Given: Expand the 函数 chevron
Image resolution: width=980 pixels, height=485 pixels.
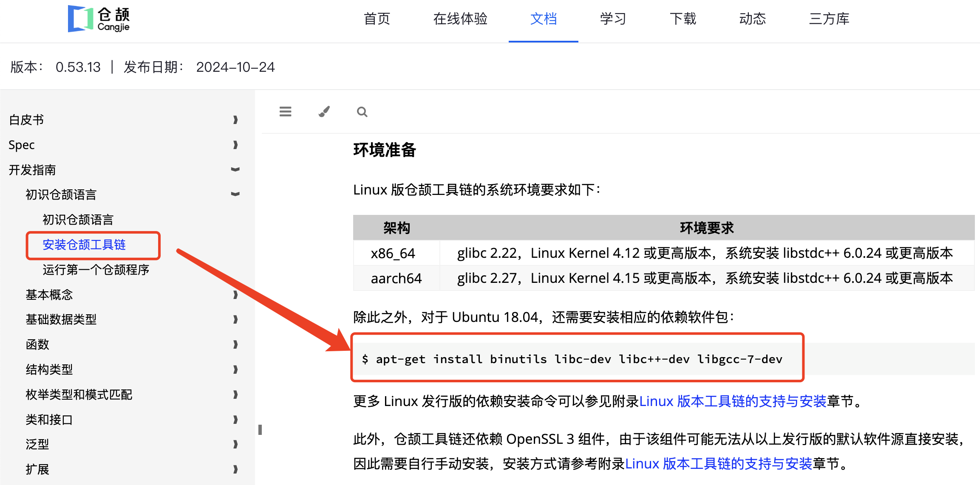Looking at the screenshot, I should coord(235,344).
